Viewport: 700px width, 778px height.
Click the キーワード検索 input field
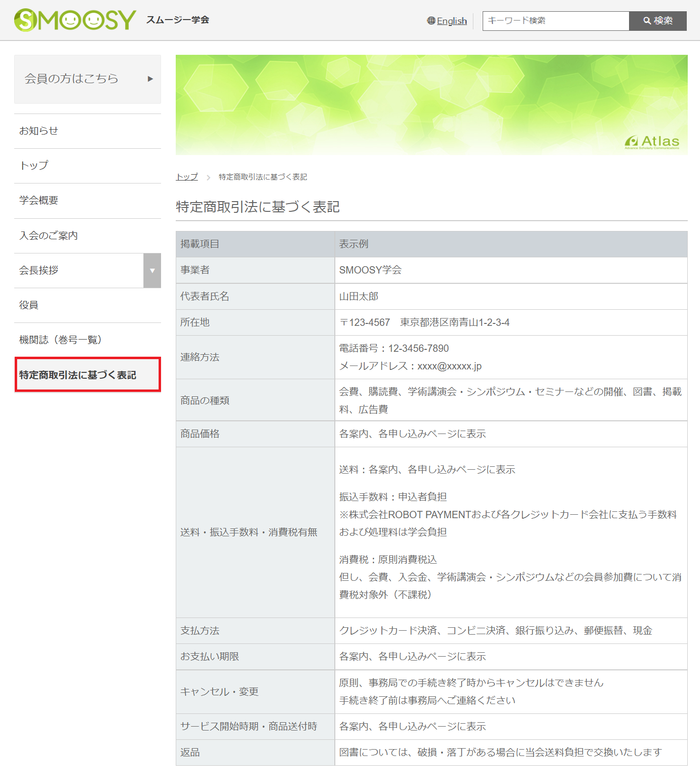tap(556, 21)
